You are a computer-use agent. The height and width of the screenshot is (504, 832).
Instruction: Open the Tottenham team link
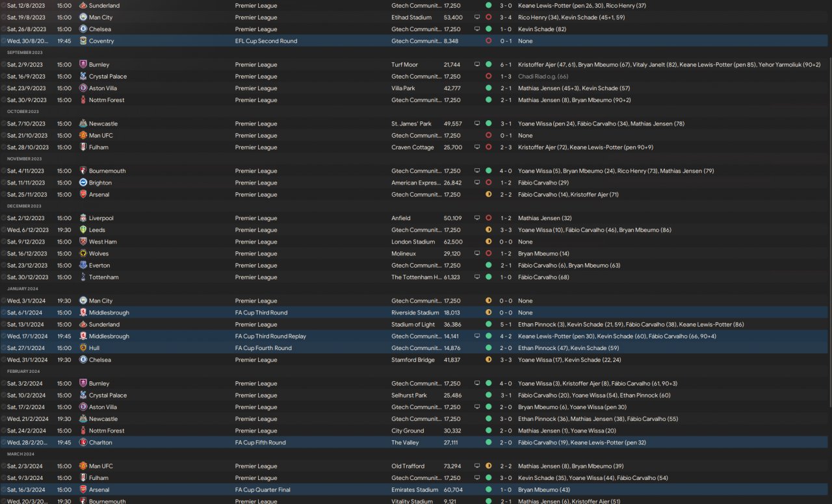[x=104, y=277]
